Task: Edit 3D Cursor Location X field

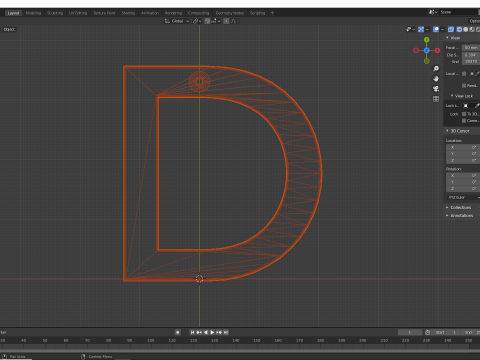Action: (463, 147)
